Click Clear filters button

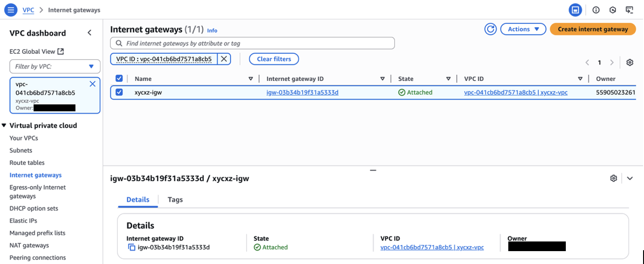click(x=274, y=59)
